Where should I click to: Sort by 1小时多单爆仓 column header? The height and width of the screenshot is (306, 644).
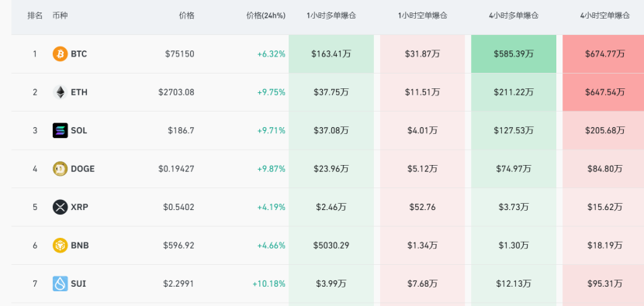tap(331, 15)
